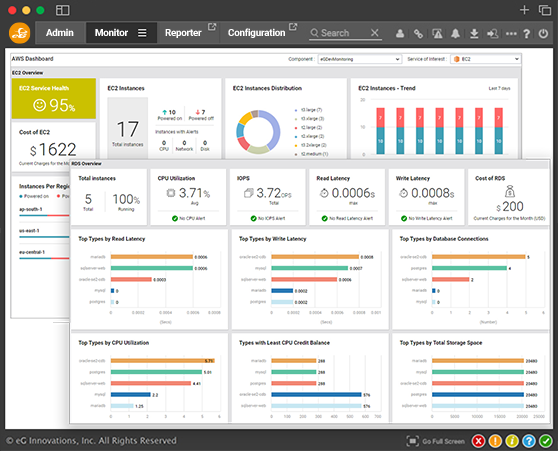Click the search magnifier icon
The height and width of the screenshot is (451, 558).
[x=314, y=33]
